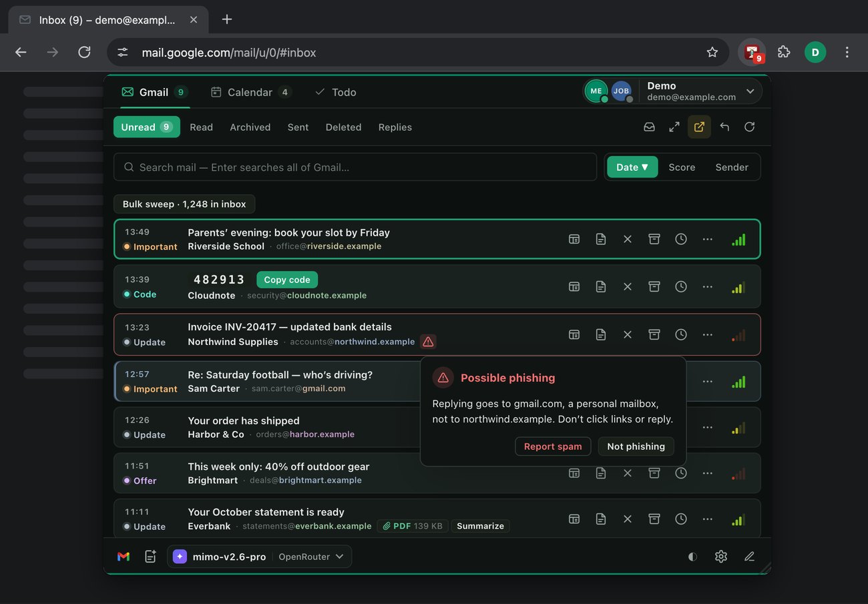The image size is (868, 604).
Task: Refresh the mail list with circular arrow
Action: (749, 127)
